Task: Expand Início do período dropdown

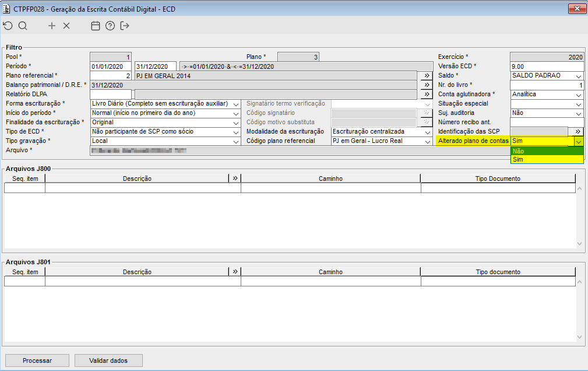Action: click(x=236, y=113)
